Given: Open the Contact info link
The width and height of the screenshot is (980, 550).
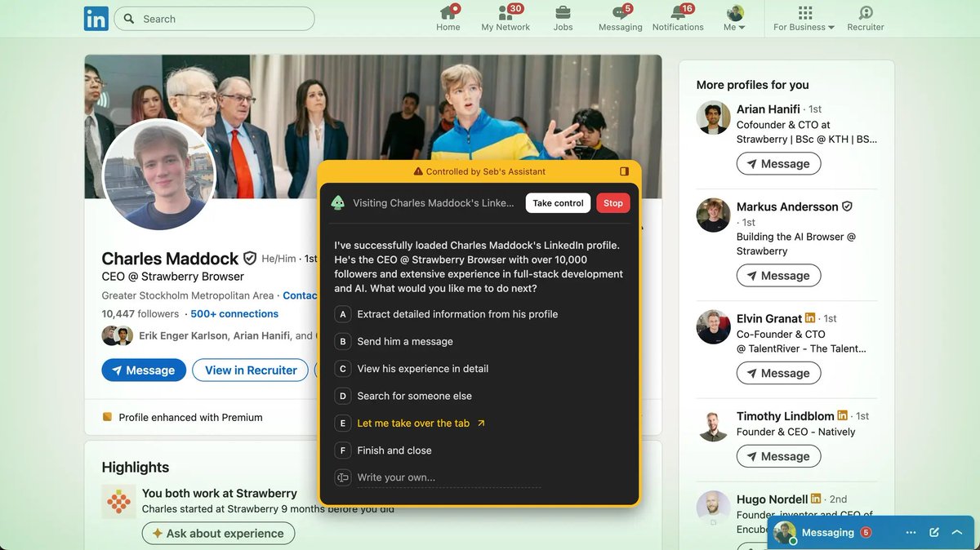Looking at the screenshot, I should tap(300, 295).
